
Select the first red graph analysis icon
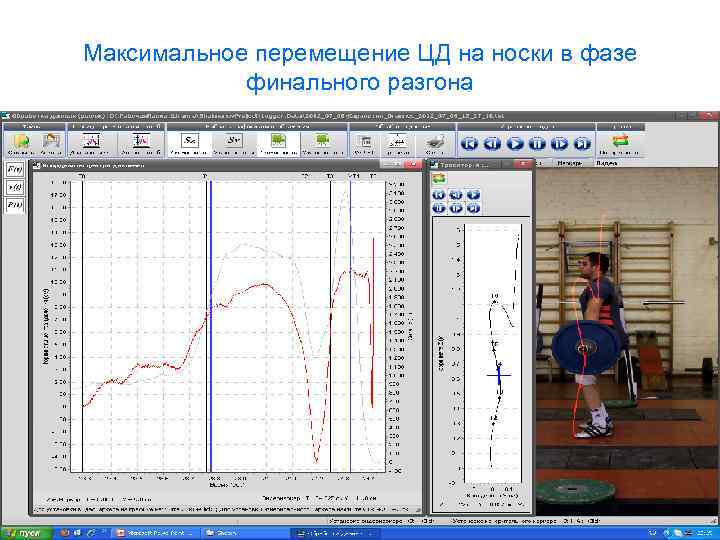coord(91,141)
